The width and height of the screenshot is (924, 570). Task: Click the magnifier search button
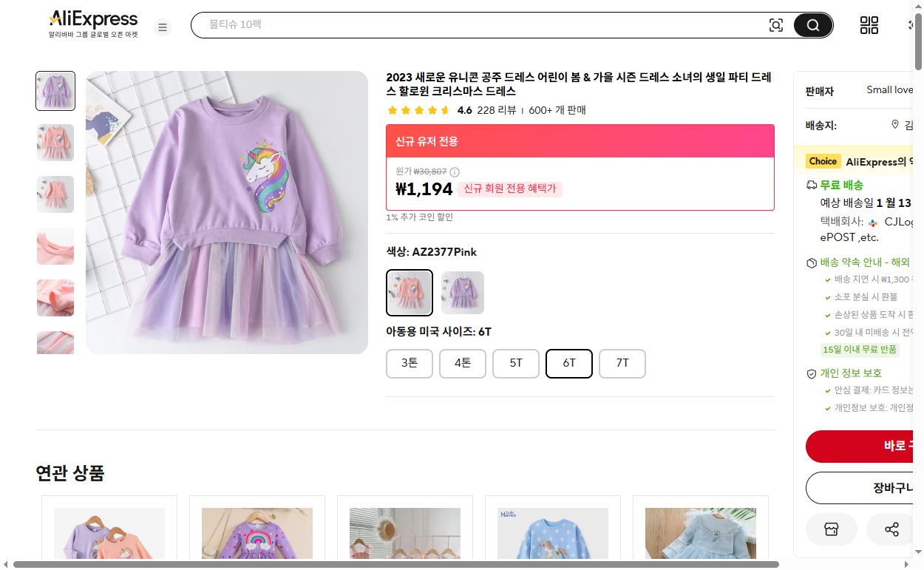point(812,24)
